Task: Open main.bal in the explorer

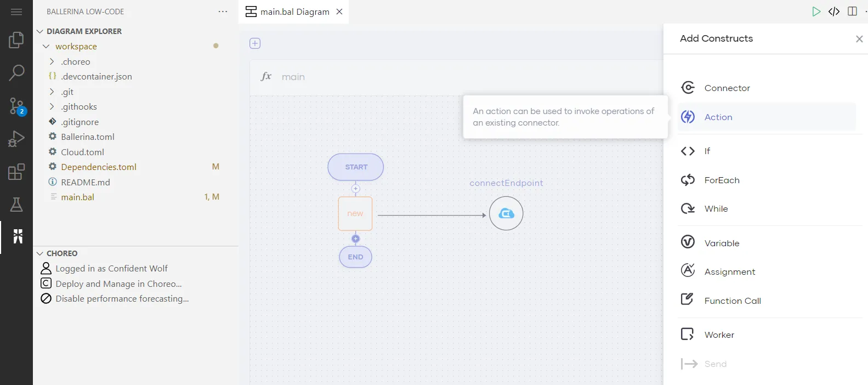Action: pos(77,197)
